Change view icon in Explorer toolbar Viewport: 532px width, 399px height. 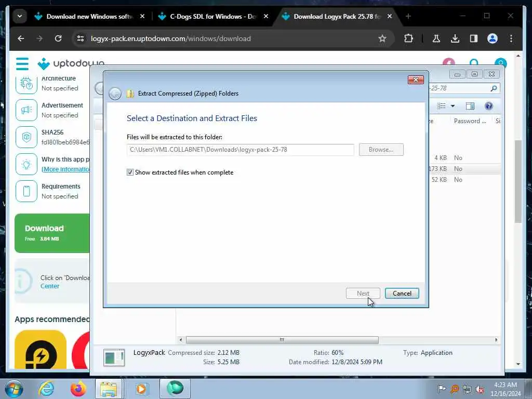(441, 106)
